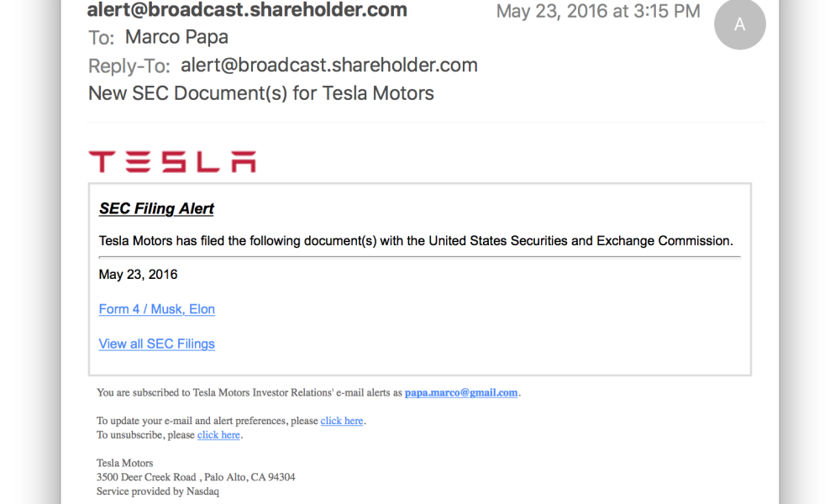Click the 'Reply-To:' field label
840x504 pixels.
coord(129,66)
